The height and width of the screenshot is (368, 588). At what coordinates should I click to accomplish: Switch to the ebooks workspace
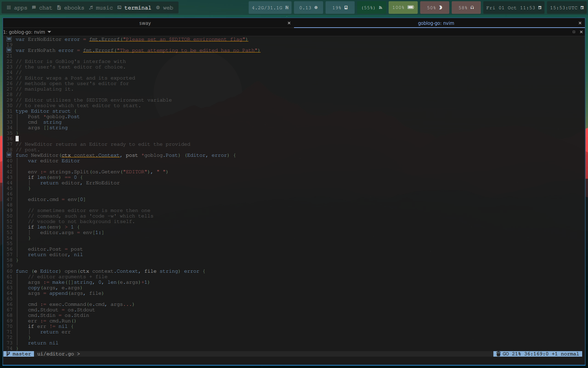click(70, 8)
